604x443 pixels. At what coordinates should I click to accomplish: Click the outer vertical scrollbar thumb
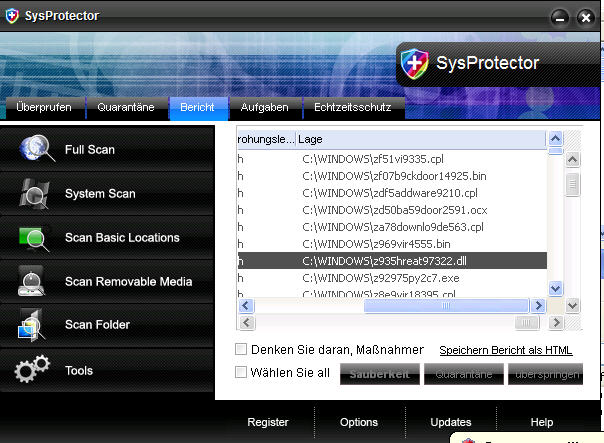coord(572,185)
